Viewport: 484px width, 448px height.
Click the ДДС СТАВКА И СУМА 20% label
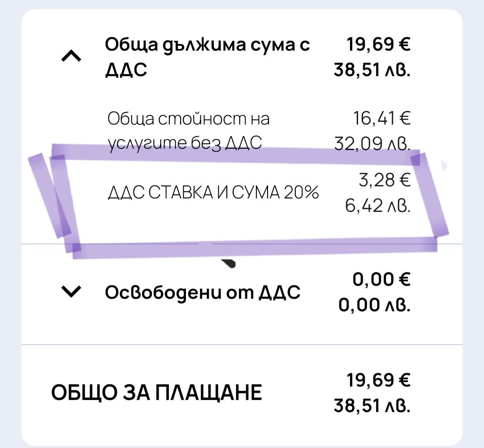click(x=214, y=193)
